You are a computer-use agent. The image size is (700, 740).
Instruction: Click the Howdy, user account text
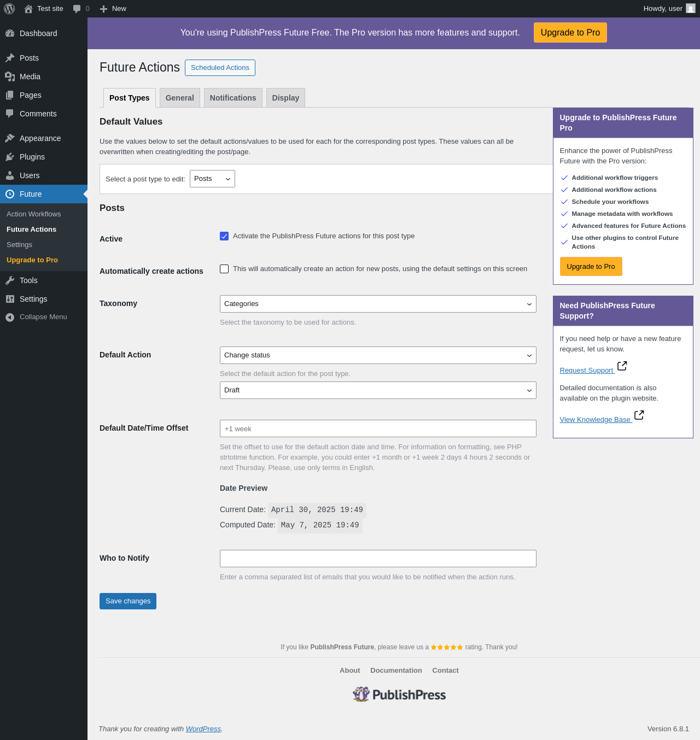[x=663, y=9]
